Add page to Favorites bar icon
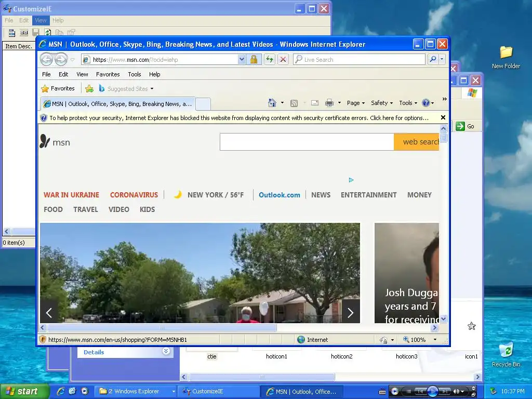This screenshot has height=399, width=532. pyautogui.click(x=89, y=89)
